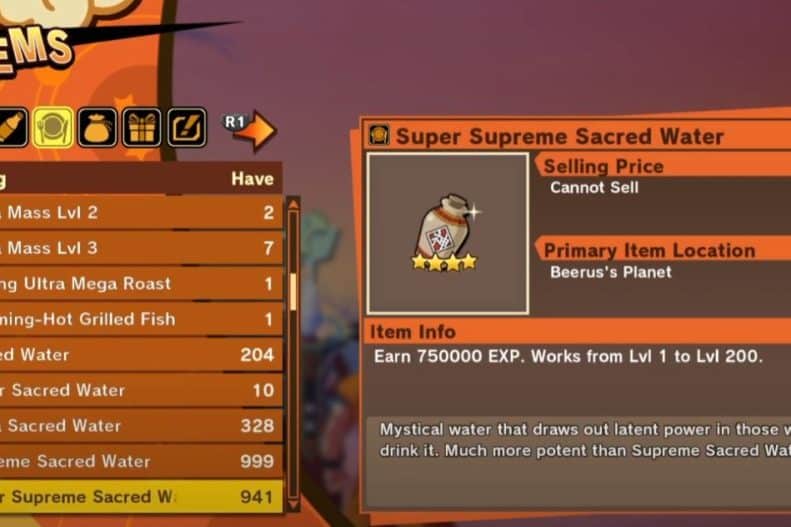Select the Hot Grilled Fish row

point(141,319)
